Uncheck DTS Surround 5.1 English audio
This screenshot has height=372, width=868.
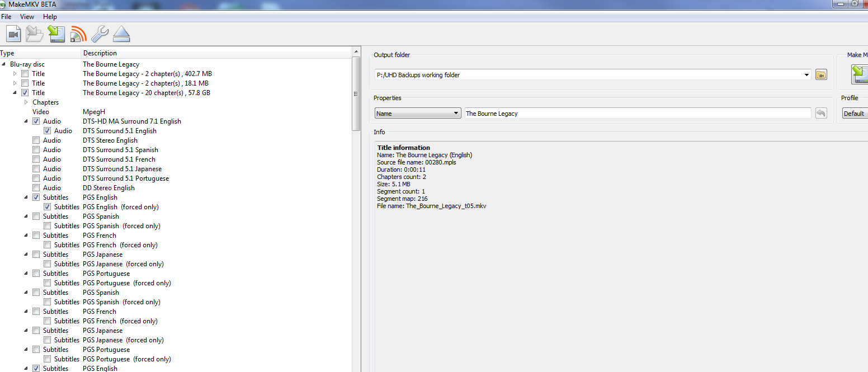pos(48,131)
